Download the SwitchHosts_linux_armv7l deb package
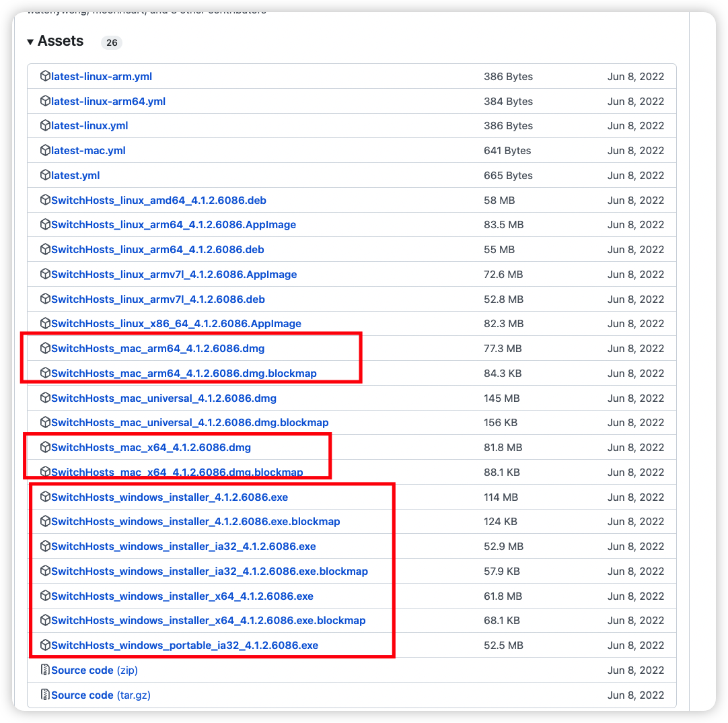 (159, 299)
